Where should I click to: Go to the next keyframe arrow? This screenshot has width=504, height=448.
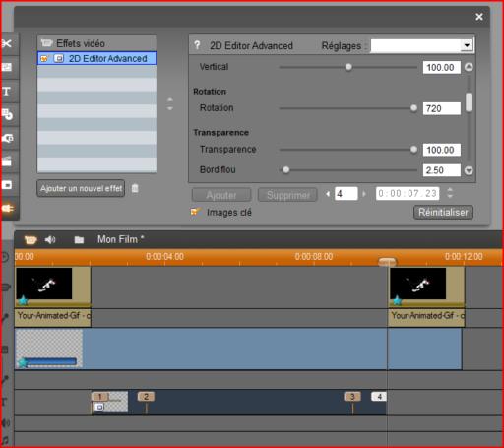(364, 194)
